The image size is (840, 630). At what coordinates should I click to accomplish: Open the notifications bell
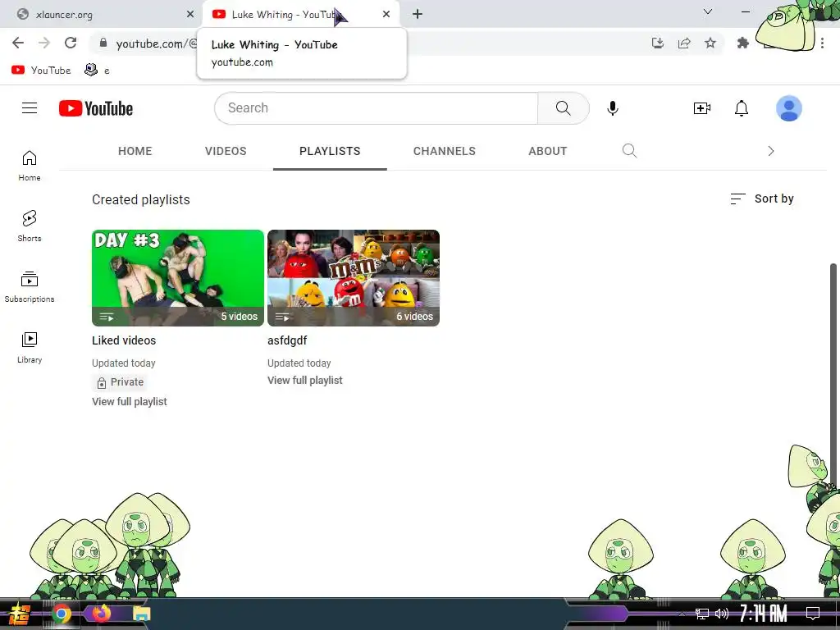coord(742,108)
